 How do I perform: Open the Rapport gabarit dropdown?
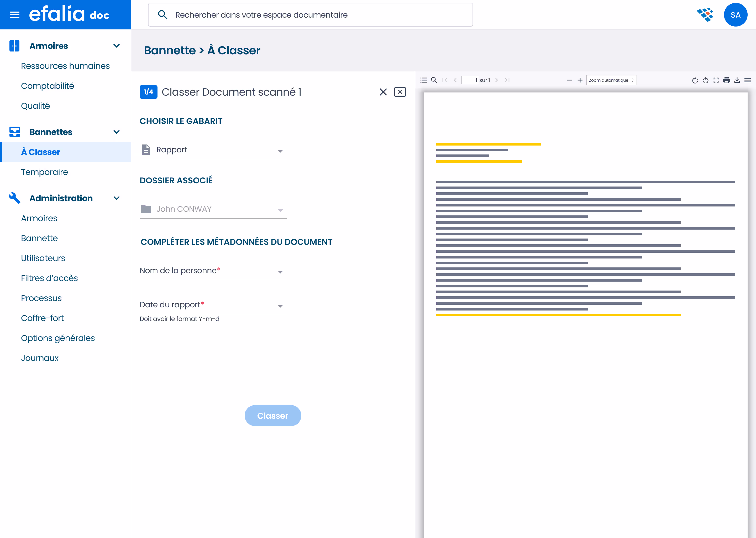[x=213, y=150]
